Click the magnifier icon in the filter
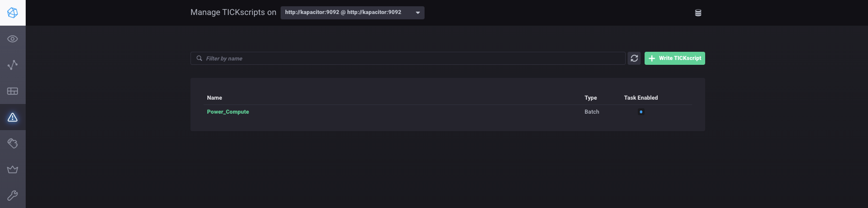868x208 pixels. click(199, 59)
